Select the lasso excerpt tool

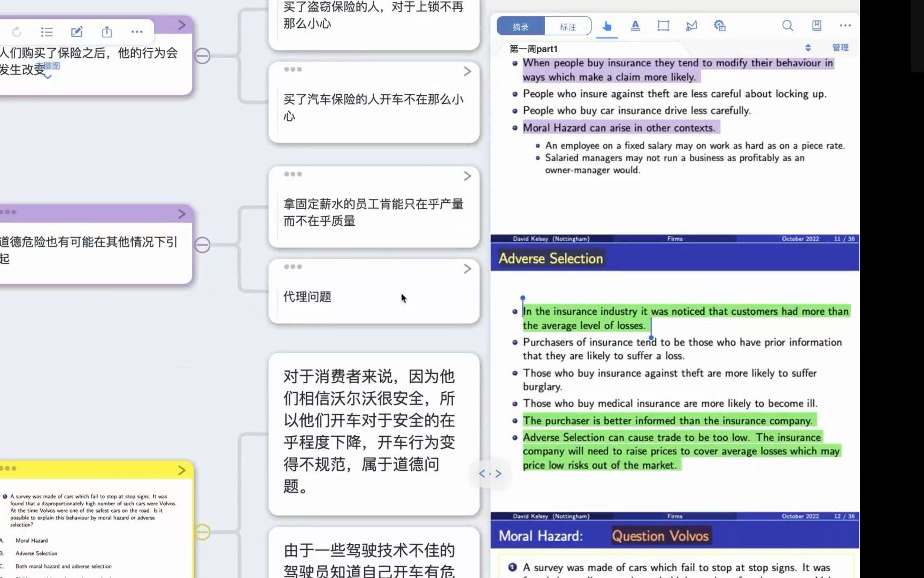coord(691,26)
